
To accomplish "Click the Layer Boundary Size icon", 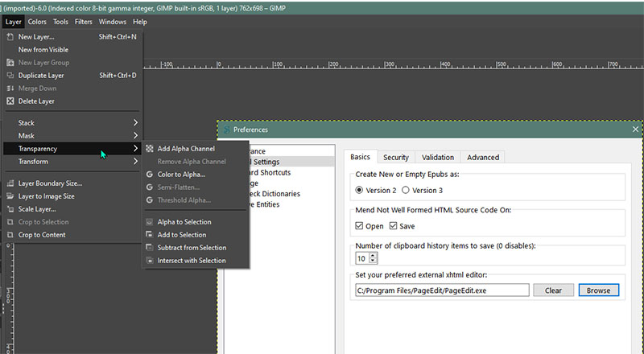I will coord(10,183).
